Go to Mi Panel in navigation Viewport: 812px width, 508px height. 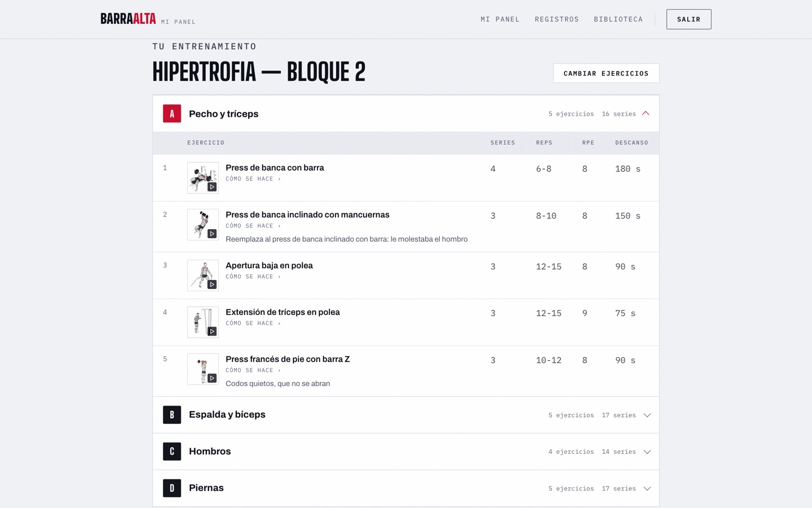[x=500, y=19]
